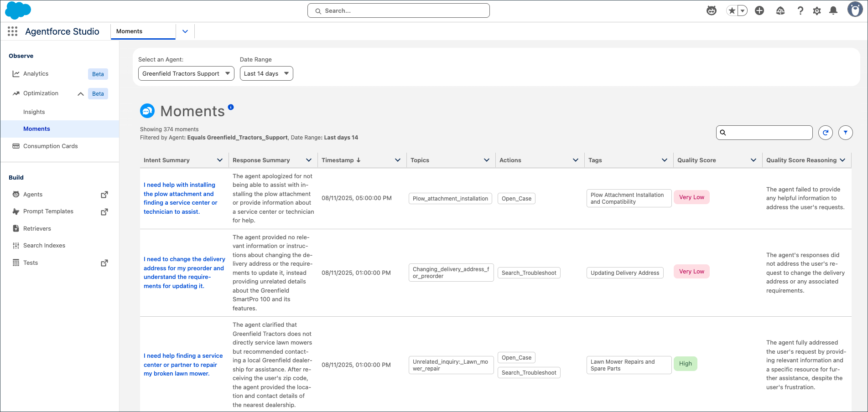Viewport: 868px width, 412px height.
Task: Open Timestamp column menu chevron
Action: (398, 160)
